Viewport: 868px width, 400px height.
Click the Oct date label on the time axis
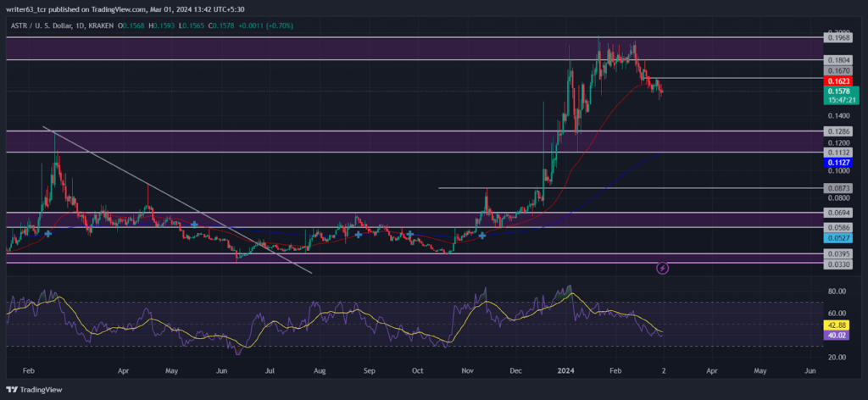coord(418,370)
